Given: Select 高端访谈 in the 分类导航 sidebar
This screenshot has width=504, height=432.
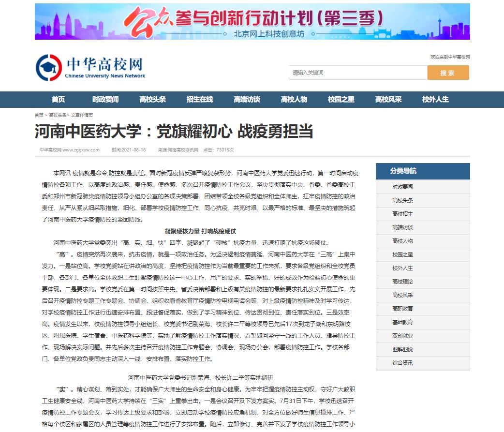Looking at the screenshot, I should 423,227.
